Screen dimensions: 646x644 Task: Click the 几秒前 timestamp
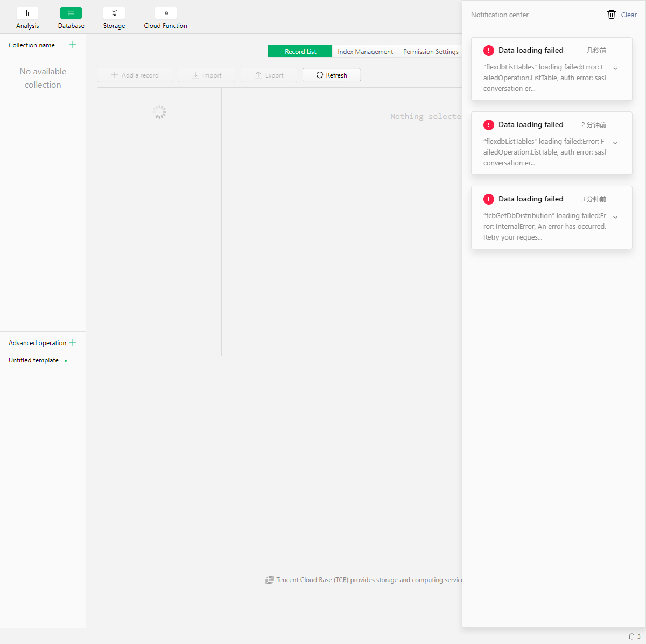(x=596, y=51)
